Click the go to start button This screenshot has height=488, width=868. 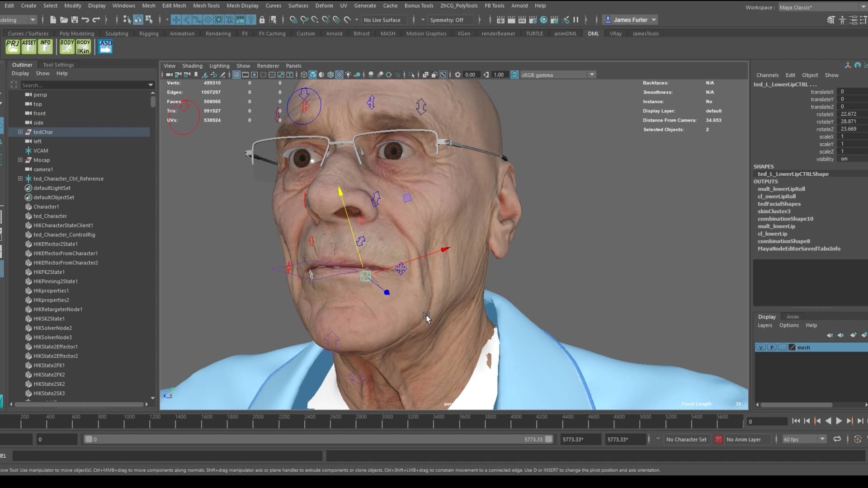[796, 421]
